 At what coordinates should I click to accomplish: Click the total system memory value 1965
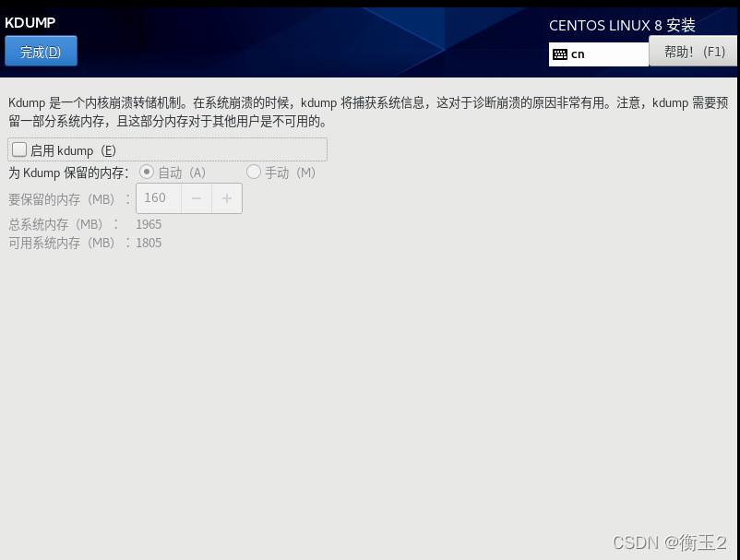pyautogui.click(x=149, y=224)
